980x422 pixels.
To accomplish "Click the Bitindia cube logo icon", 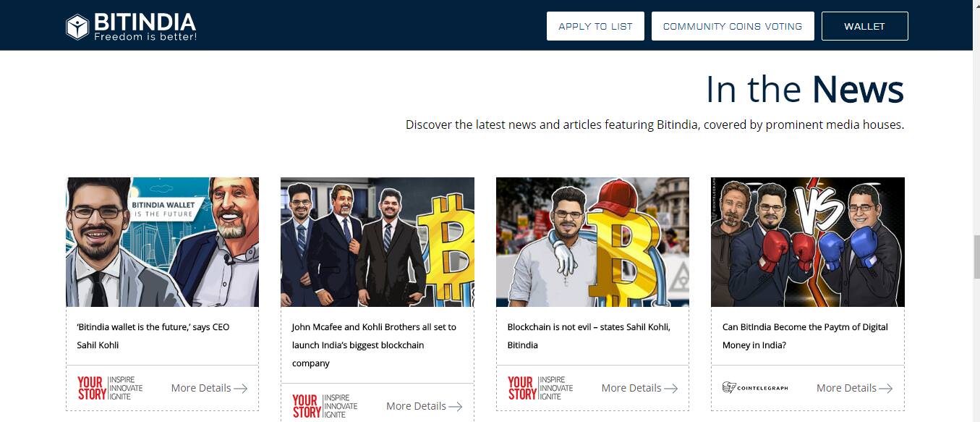I will (x=77, y=27).
